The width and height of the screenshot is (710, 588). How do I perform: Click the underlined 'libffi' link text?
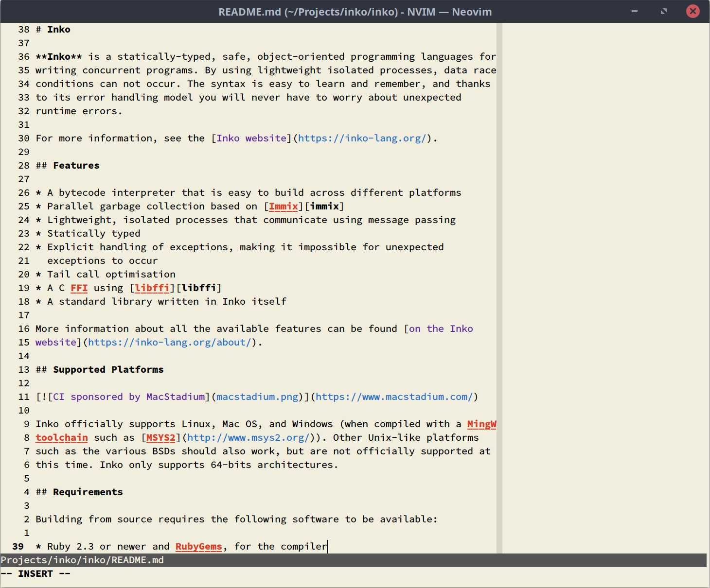(x=152, y=288)
